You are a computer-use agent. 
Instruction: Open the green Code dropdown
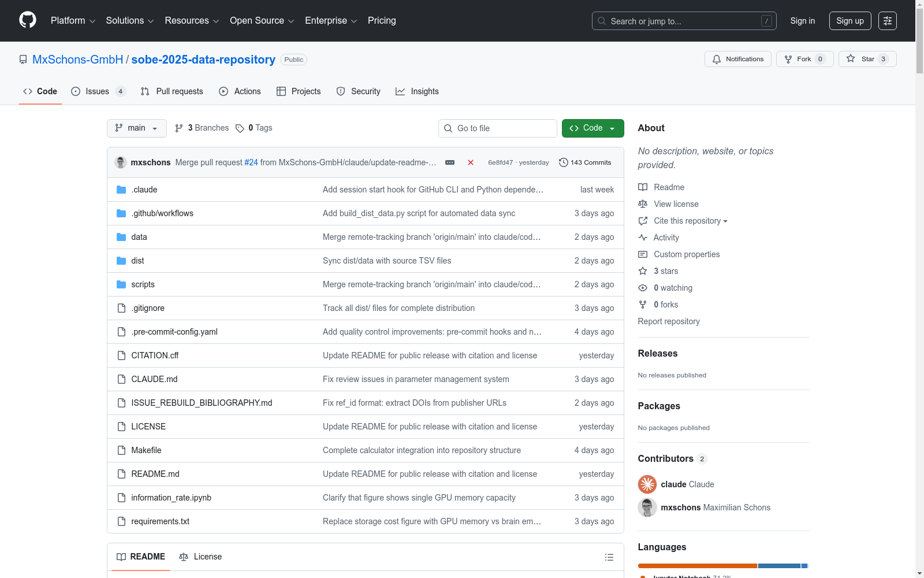pos(593,128)
